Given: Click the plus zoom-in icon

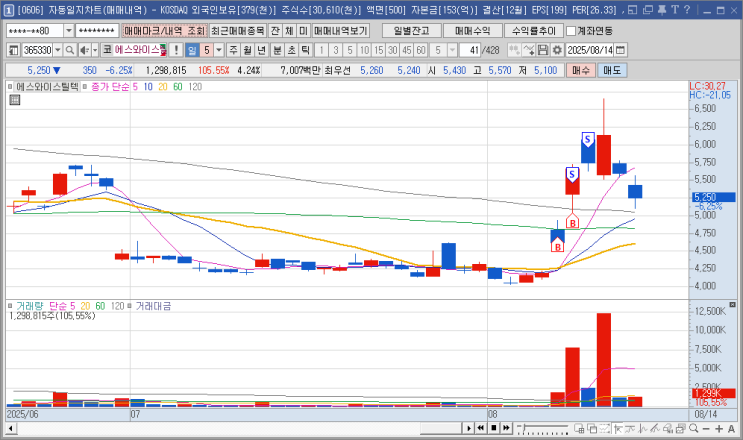Looking at the screenshot, I should click(x=719, y=429).
